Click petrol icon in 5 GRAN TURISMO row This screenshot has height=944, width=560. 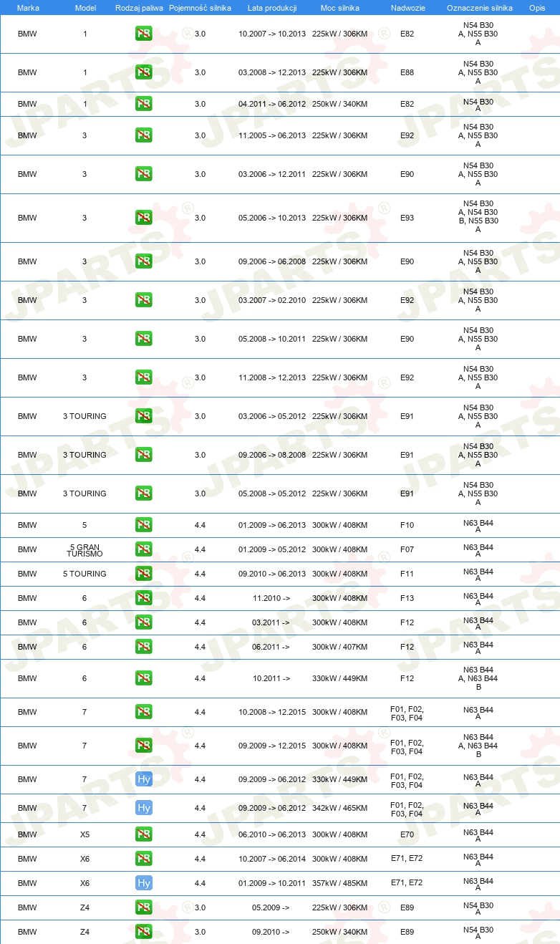coord(143,549)
